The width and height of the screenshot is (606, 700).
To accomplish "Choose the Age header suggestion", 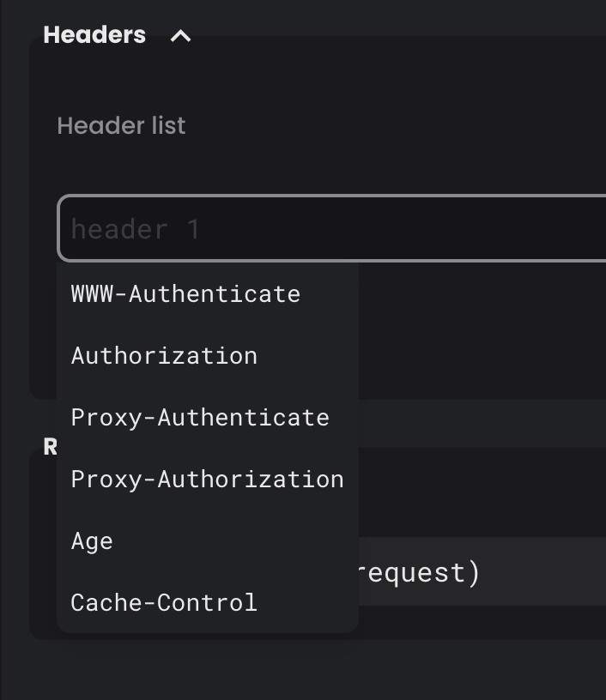I will pos(208,541).
